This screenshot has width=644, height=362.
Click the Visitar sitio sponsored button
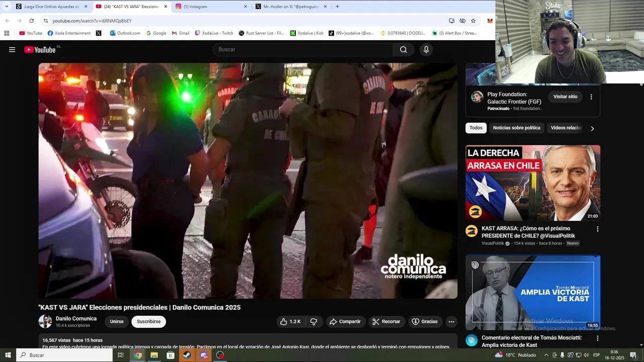coord(565,97)
